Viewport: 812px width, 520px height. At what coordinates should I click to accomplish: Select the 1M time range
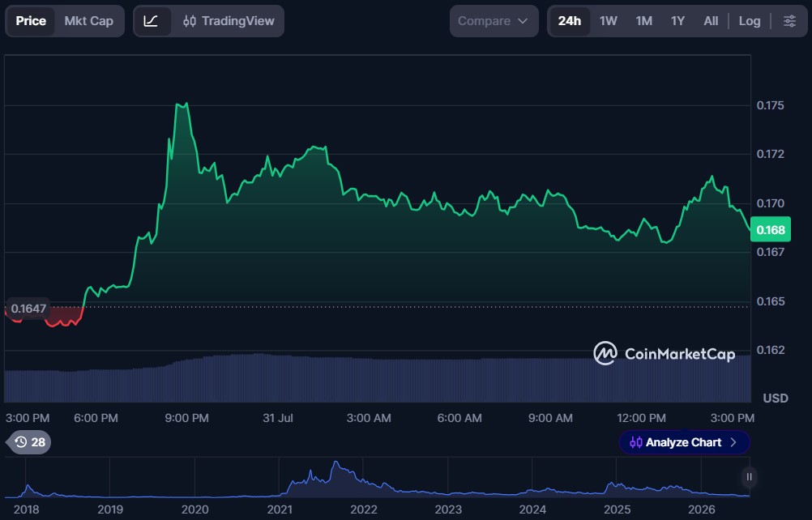(x=644, y=21)
